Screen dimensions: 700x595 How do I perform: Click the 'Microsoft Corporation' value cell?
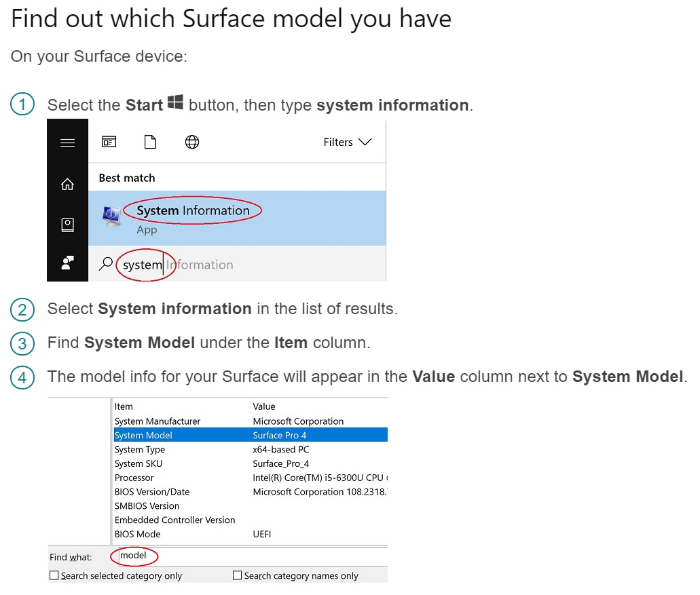(x=298, y=421)
